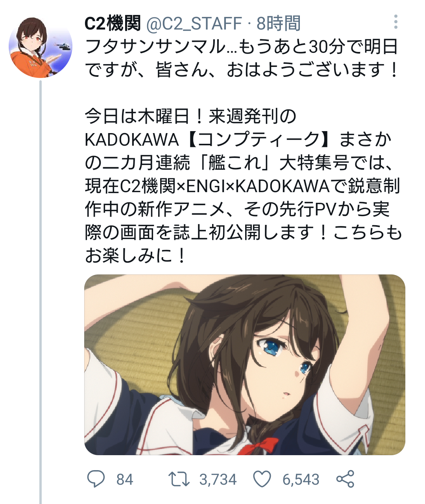Click the 8時間 timestamp
Screen dimensions: 425x504
click(279, 24)
